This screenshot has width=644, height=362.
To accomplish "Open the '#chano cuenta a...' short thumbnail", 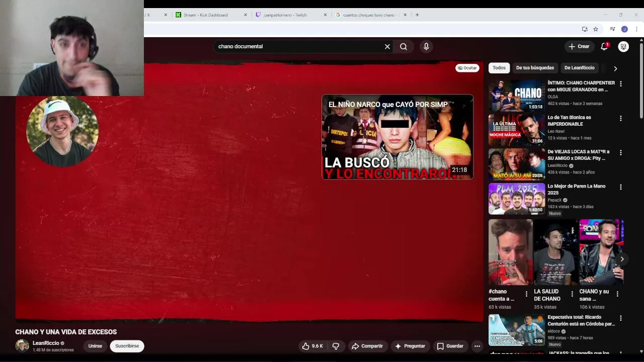I will point(510,252).
